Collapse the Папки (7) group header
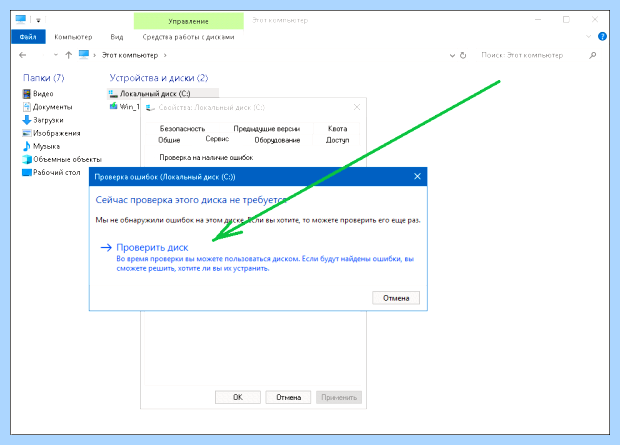The height and width of the screenshot is (445, 620). pos(43,78)
